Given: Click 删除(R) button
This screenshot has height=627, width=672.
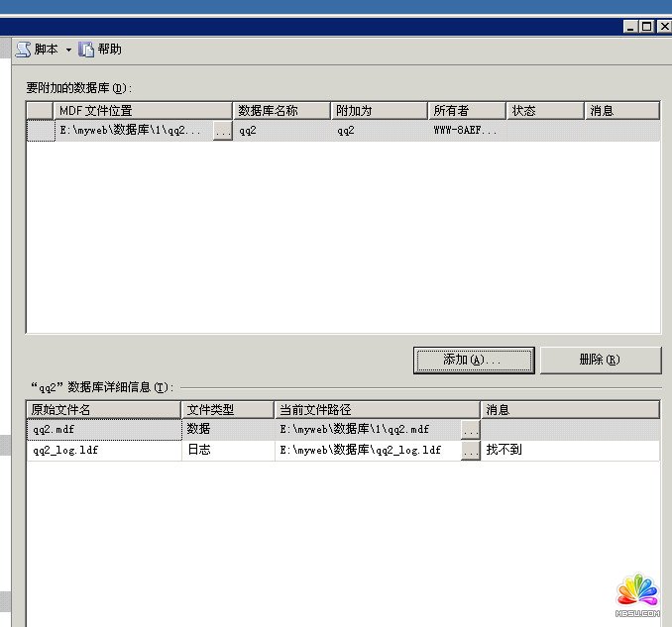Looking at the screenshot, I should (601, 361).
